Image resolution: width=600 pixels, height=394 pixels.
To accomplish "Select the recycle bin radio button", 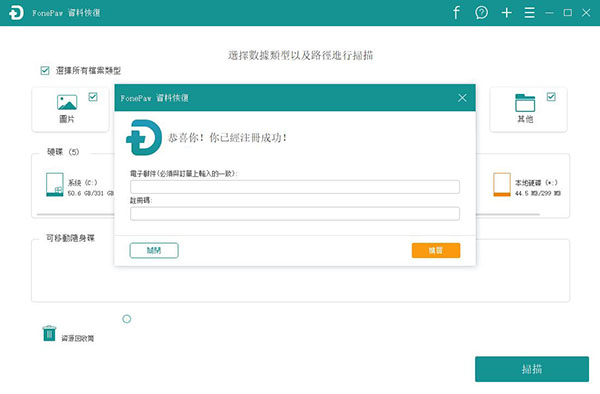I will 127,319.
